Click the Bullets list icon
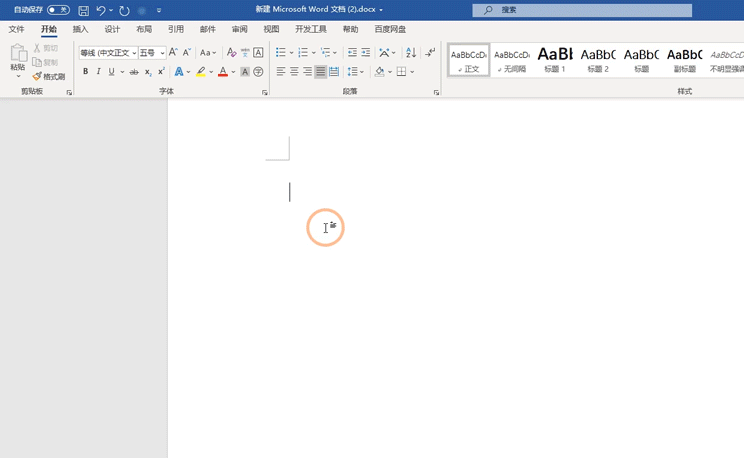Viewport: 744px width, 458px height. click(x=281, y=52)
